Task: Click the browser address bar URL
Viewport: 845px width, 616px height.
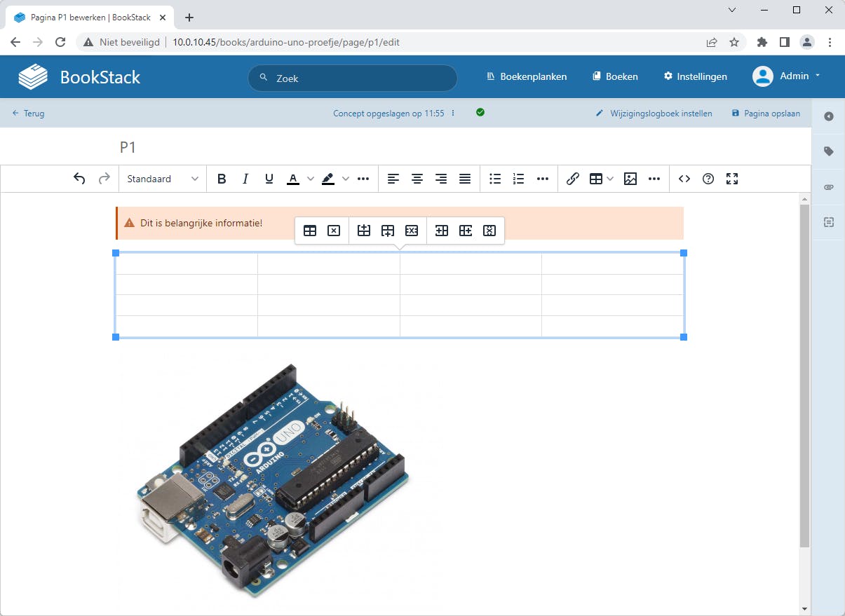Action: (x=286, y=42)
